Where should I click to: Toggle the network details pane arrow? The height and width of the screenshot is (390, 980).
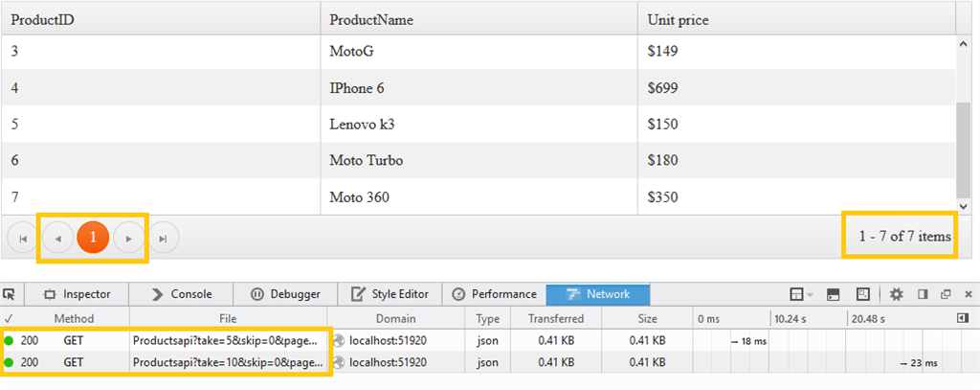pyautogui.click(x=962, y=318)
